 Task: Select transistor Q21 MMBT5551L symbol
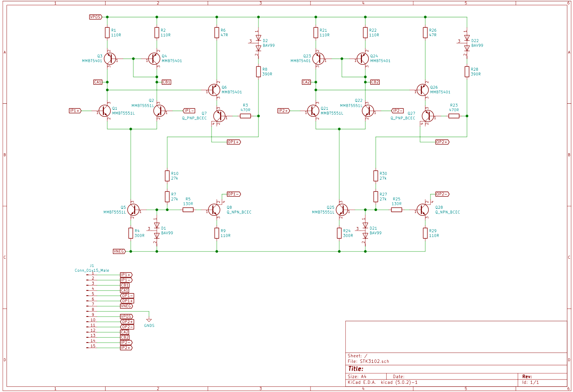[x=313, y=111]
